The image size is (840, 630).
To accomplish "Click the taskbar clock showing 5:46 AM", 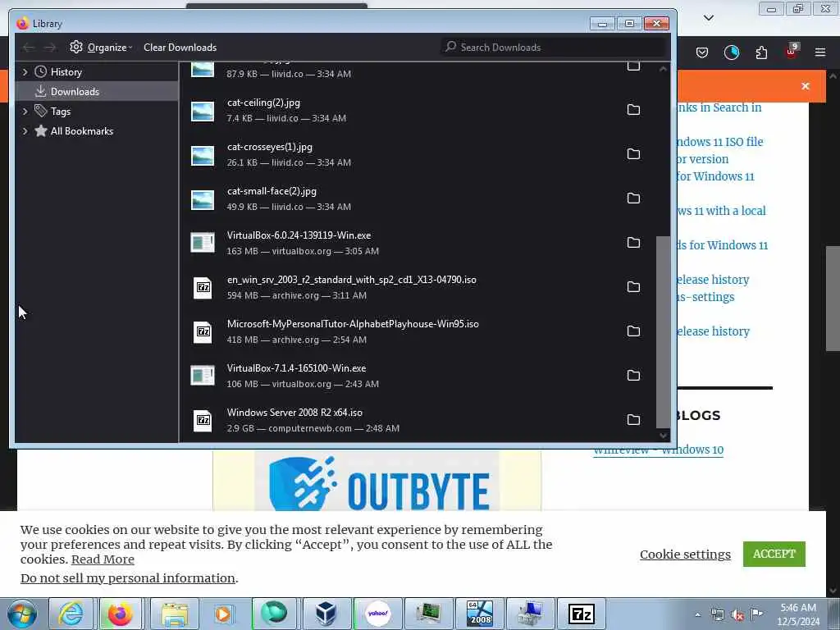I will click(x=798, y=614).
